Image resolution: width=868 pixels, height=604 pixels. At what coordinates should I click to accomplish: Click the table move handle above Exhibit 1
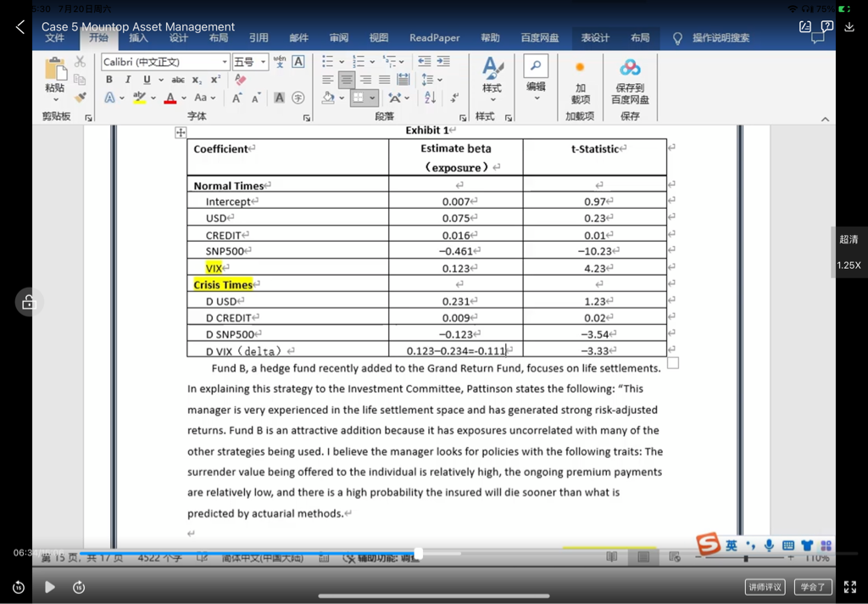181,132
